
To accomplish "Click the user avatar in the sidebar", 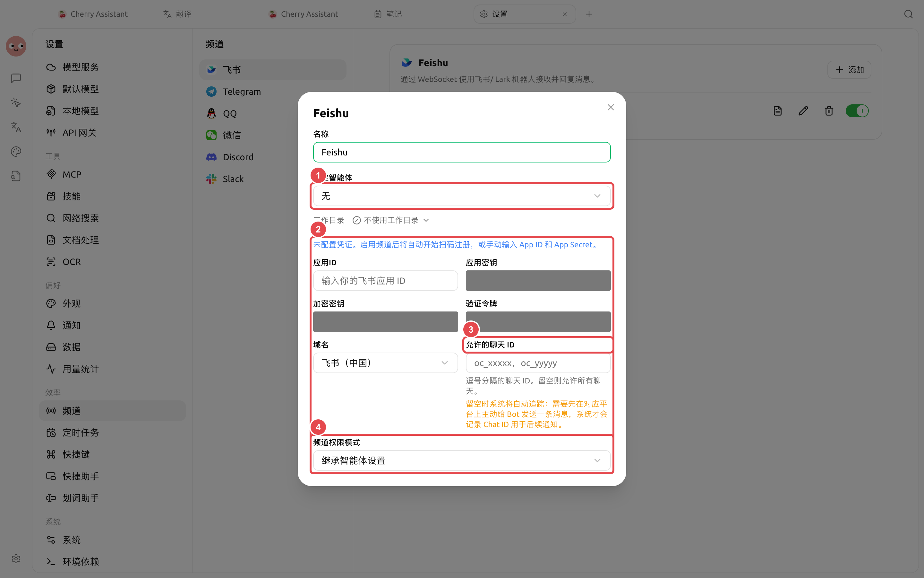I will tap(16, 46).
